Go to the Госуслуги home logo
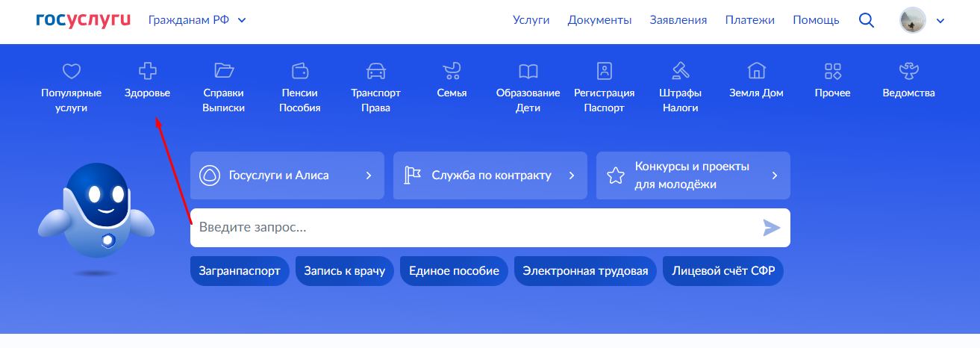This screenshot has height=348, width=980. [x=83, y=20]
